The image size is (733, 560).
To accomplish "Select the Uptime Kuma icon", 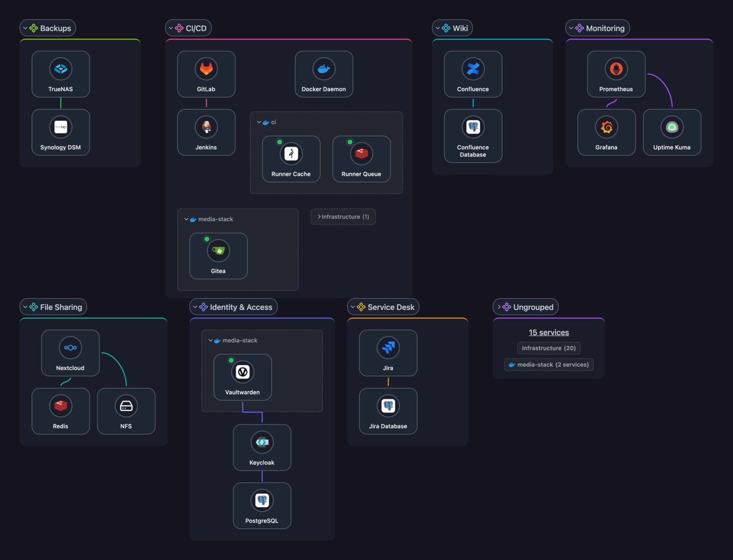I will pyautogui.click(x=672, y=127).
